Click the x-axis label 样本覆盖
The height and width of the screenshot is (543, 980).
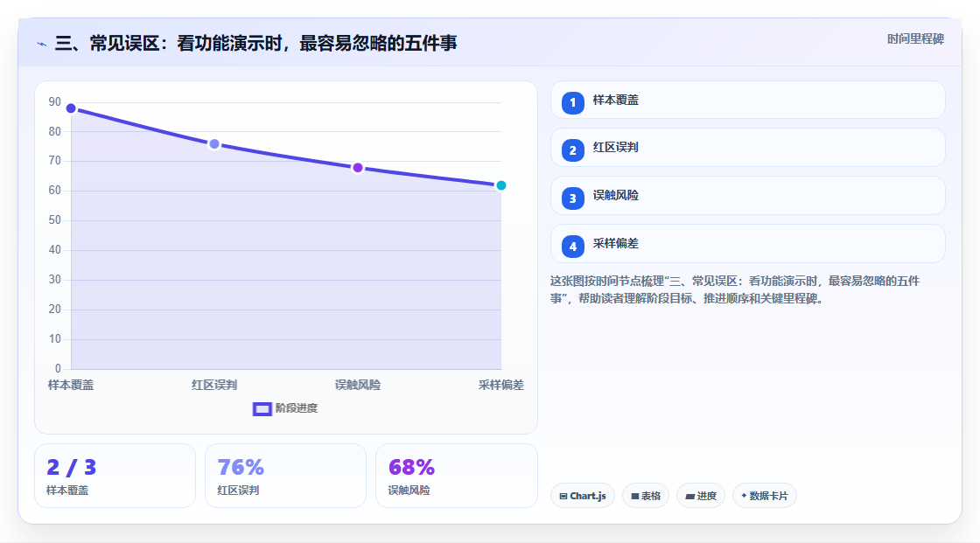pos(71,385)
